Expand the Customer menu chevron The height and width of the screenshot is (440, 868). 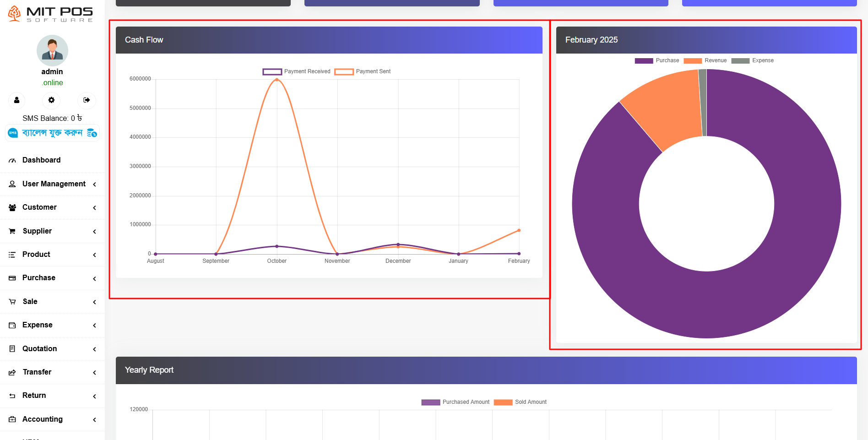[x=95, y=208]
